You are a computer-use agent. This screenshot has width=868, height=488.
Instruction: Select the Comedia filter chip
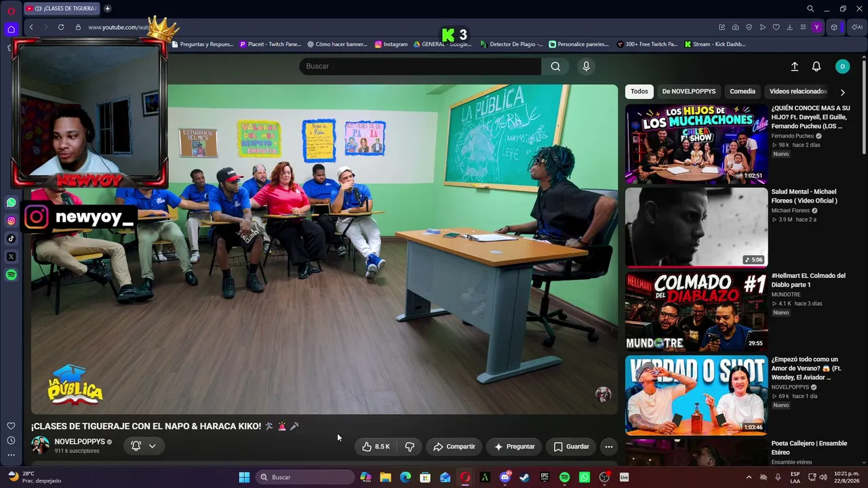pos(743,91)
